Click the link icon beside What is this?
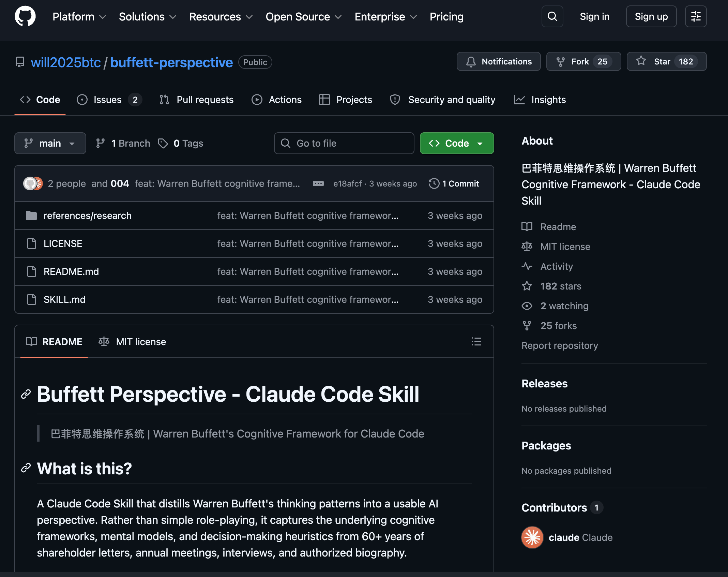This screenshot has height=577, width=728. [x=26, y=468]
